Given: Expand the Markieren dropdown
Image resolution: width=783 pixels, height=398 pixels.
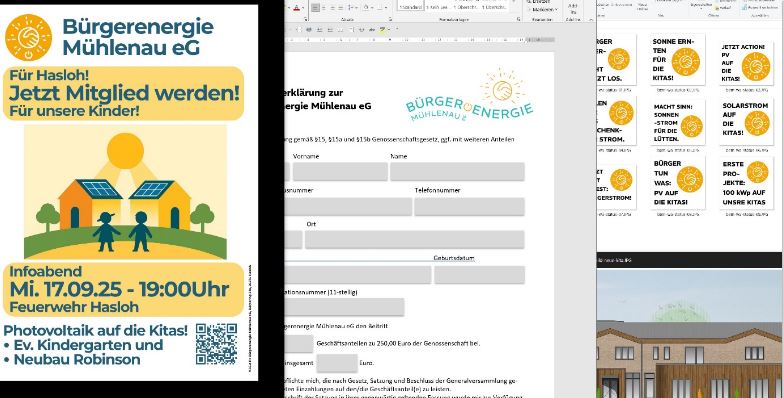Looking at the screenshot, I should [x=543, y=9].
